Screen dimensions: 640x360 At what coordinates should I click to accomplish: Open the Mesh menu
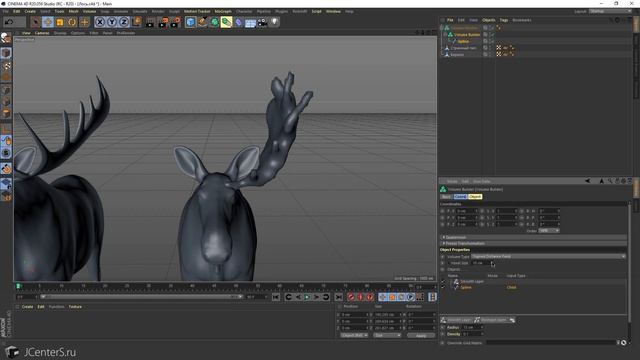tap(73, 11)
